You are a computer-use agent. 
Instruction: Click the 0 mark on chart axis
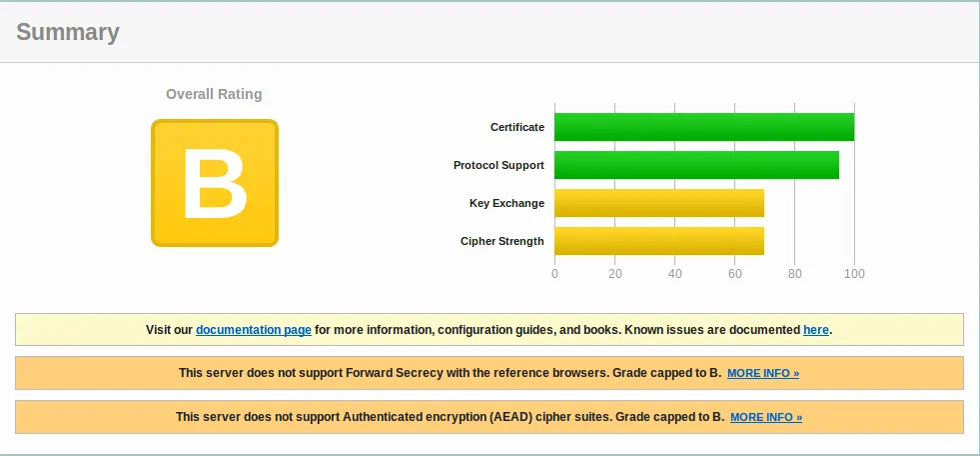coord(554,274)
